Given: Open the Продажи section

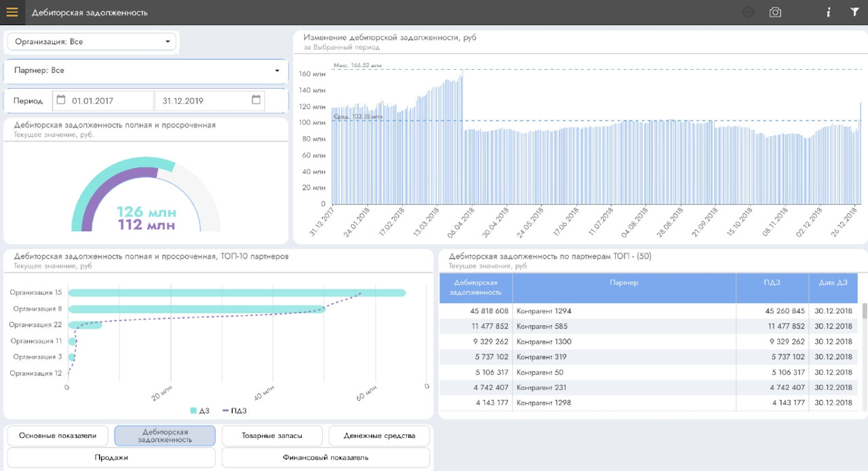Looking at the screenshot, I should tap(111, 457).
